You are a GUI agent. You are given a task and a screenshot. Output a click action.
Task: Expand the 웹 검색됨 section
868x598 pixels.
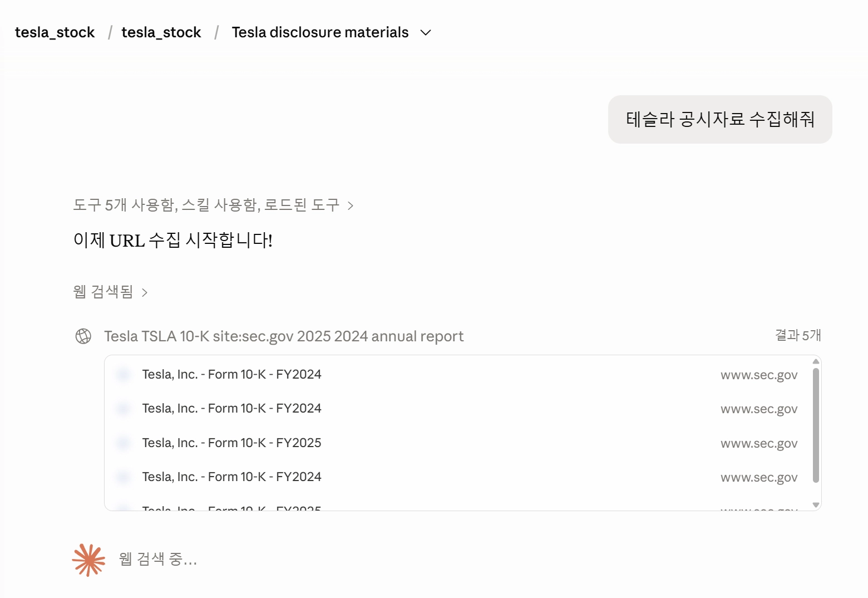point(110,292)
